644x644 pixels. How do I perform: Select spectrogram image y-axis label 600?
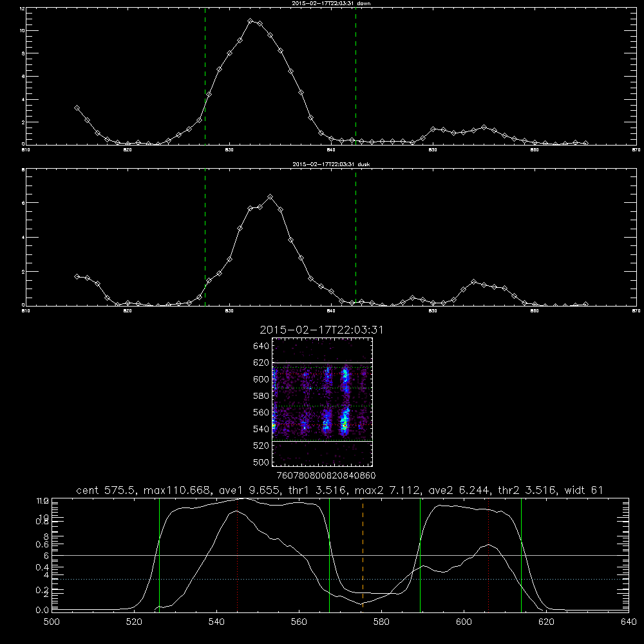(261, 379)
